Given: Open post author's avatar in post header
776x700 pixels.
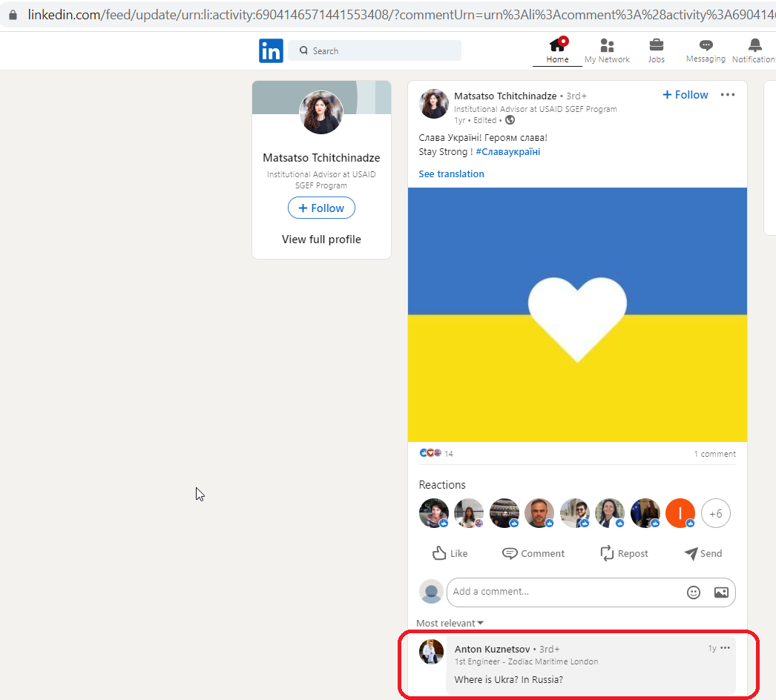Looking at the screenshot, I should tap(434, 104).
